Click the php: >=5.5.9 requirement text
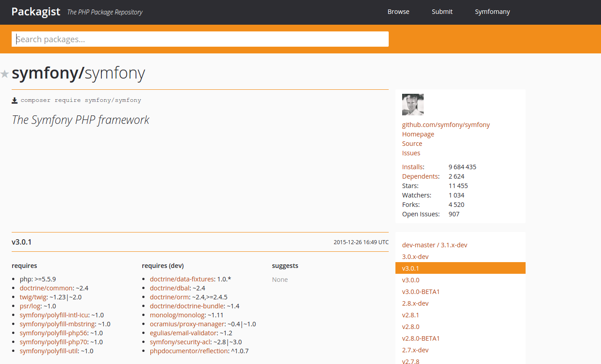601x364 pixels. click(38, 279)
